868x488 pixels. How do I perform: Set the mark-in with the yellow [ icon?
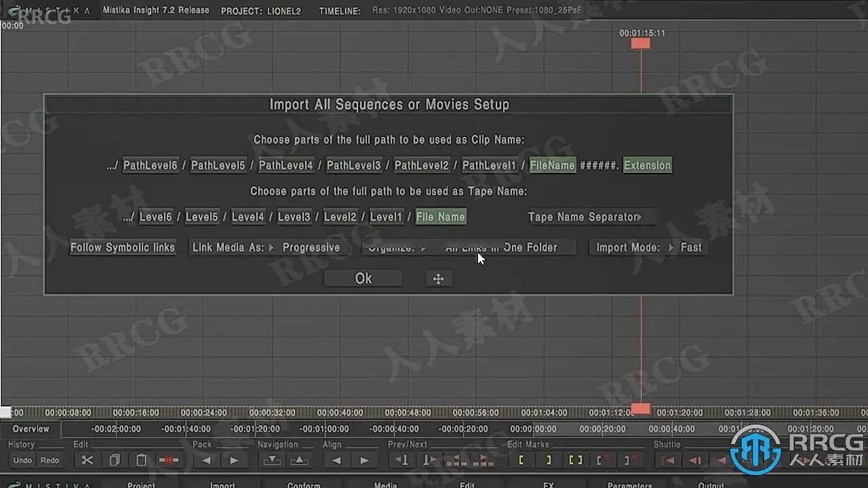tap(521, 460)
